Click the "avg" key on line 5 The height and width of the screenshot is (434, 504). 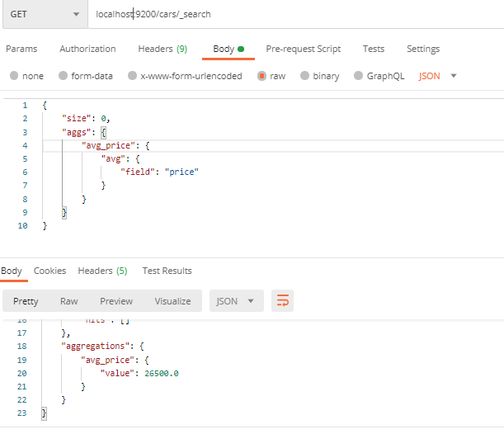(x=114, y=158)
